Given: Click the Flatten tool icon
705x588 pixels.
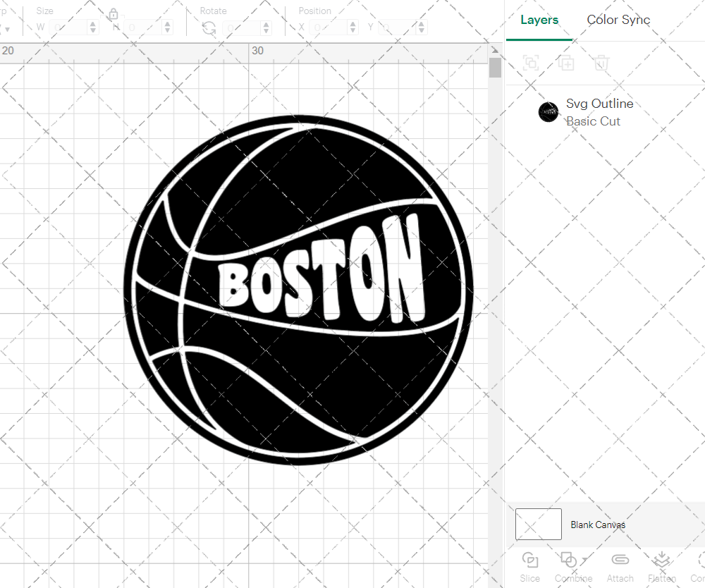Looking at the screenshot, I should click(661, 560).
